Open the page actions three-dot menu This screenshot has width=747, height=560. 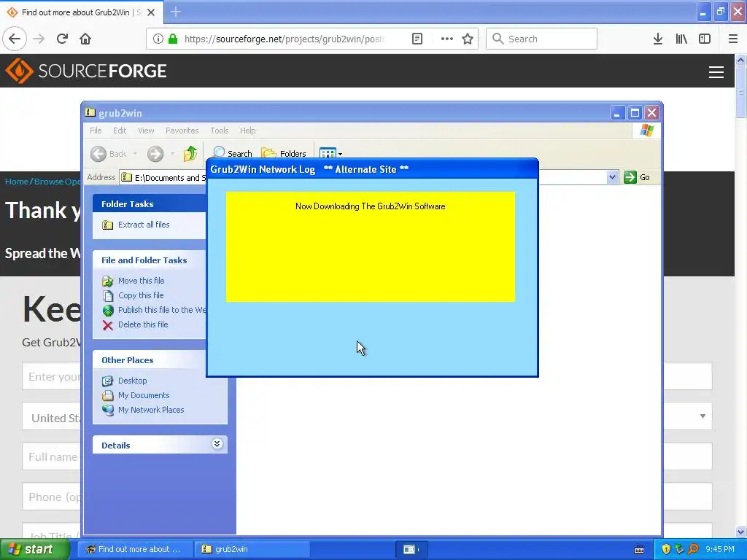447,39
